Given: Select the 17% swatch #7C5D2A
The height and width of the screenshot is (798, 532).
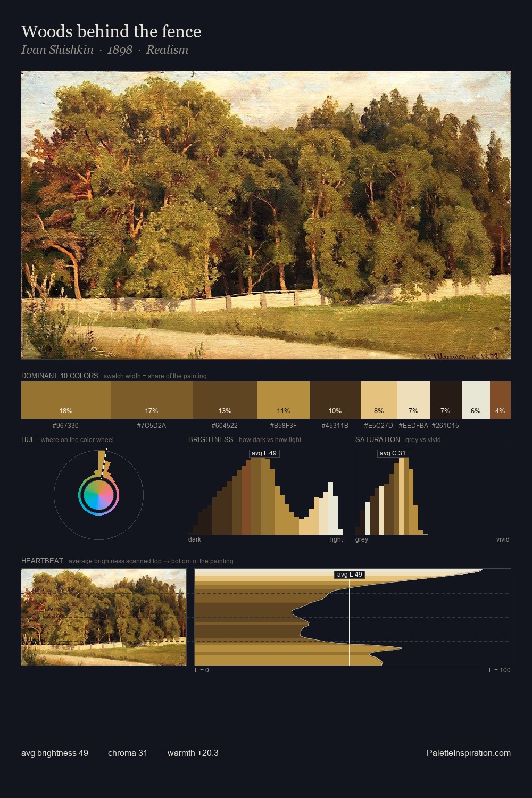Looking at the screenshot, I should point(152,400).
